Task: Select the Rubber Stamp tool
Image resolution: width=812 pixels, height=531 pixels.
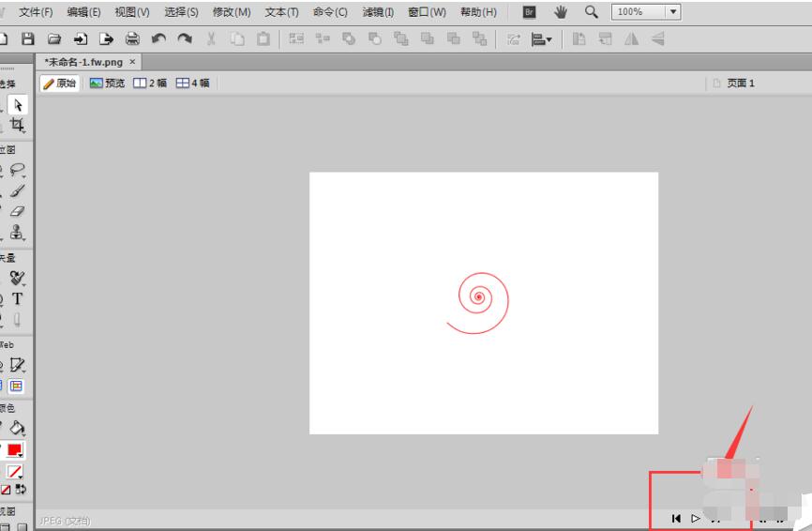Action: pos(18,234)
